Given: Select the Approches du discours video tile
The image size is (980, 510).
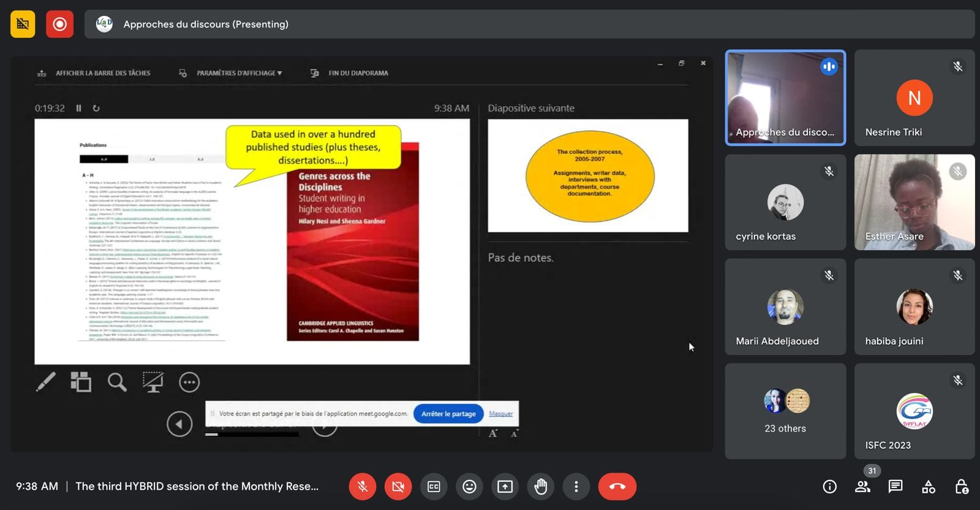Looking at the screenshot, I should [x=785, y=97].
